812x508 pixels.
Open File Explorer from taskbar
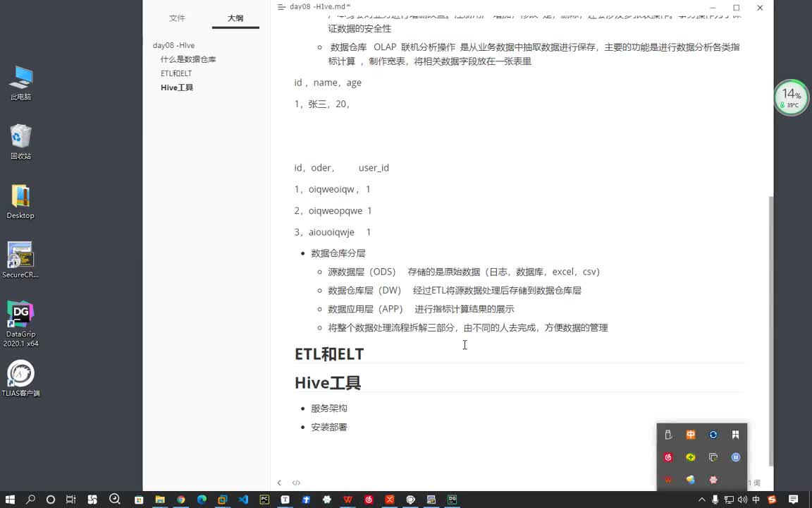(x=160, y=500)
